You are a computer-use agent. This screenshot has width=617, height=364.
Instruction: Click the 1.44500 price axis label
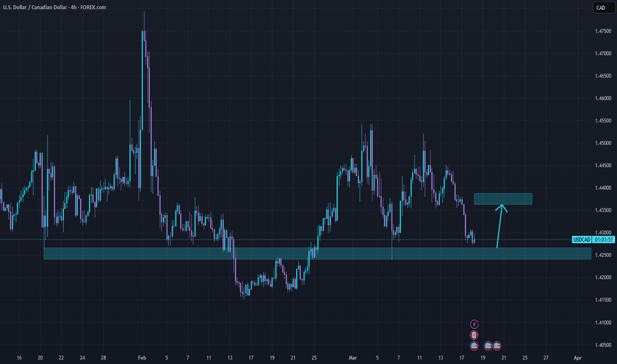(x=603, y=165)
